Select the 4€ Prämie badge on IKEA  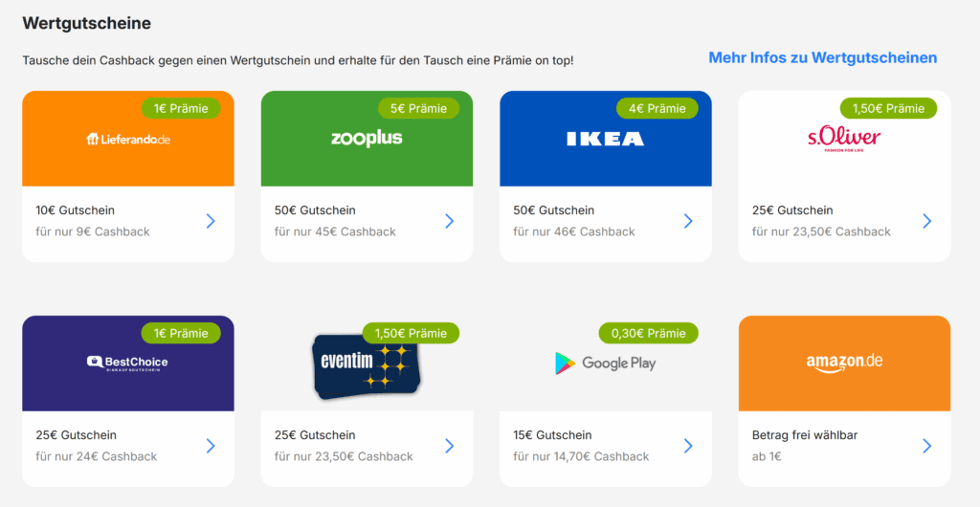click(657, 108)
